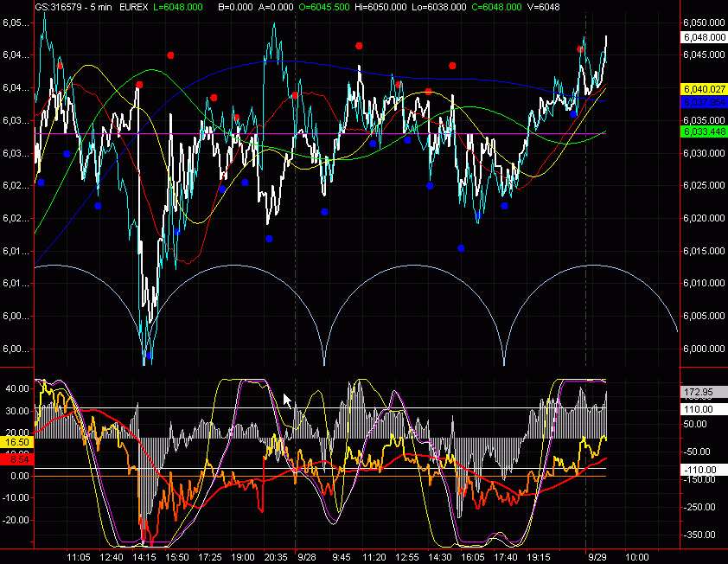Click the white 110.00 level label
The image size is (728, 564).
tap(705, 409)
